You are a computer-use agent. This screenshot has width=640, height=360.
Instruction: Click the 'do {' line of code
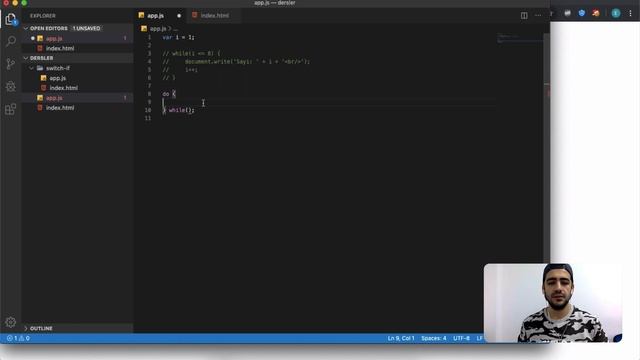(169, 94)
